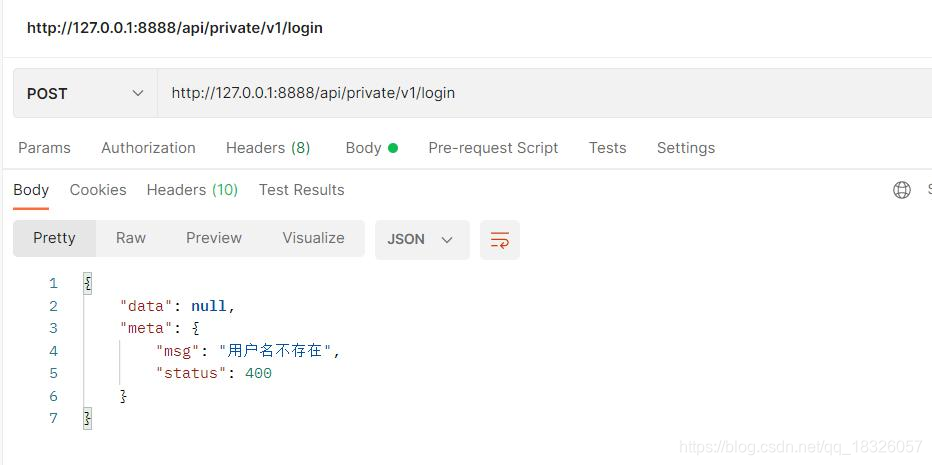
Task: Select the request Body tab
Action: pos(371,148)
